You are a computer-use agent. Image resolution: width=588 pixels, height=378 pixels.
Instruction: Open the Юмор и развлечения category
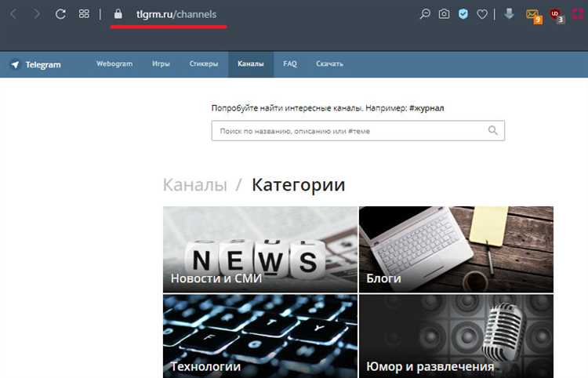click(x=456, y=336)
